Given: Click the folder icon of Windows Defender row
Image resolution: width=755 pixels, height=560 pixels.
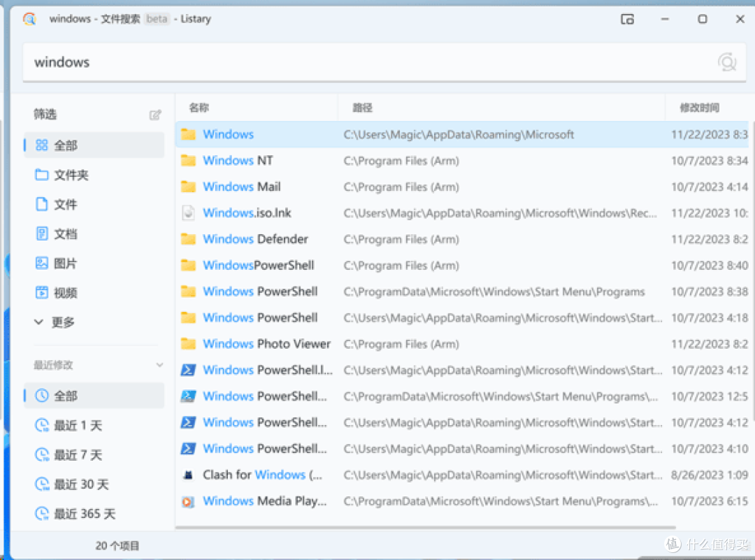Looking at the screenshot, I should click(188, 239).
